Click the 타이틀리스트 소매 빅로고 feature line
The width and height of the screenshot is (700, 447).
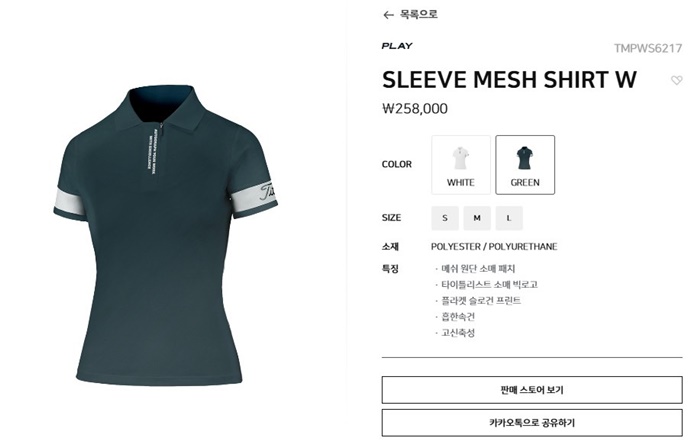click(487, 284)
